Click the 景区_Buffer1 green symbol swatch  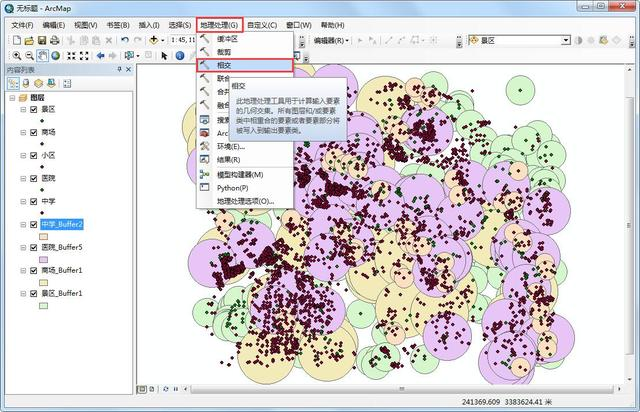43,305
